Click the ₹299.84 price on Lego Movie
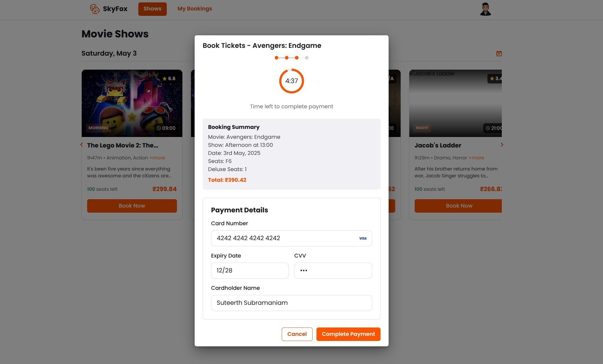 164,189
